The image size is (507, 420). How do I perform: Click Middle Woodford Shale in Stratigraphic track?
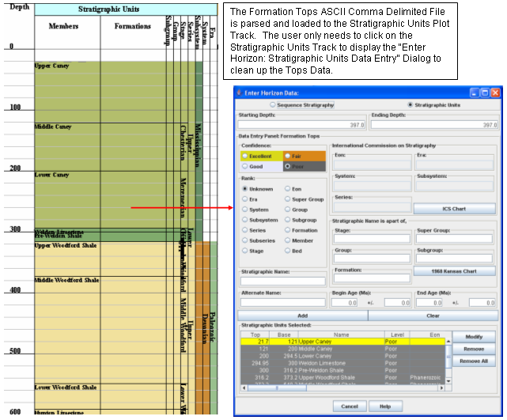(x=67, y=280)
